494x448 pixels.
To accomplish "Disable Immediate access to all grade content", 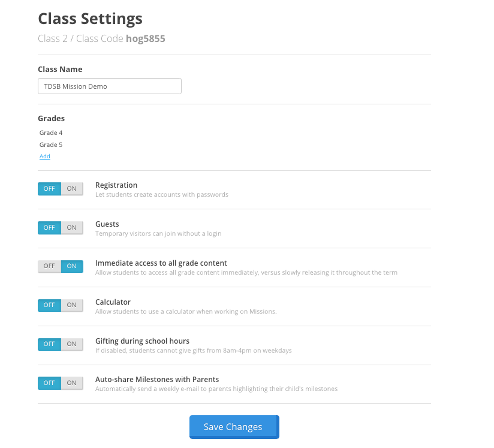I will [49, 266].
